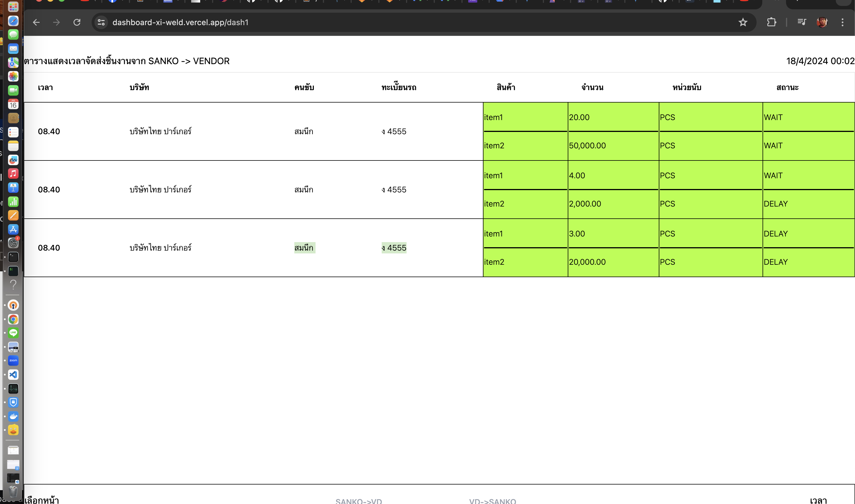
Task: Click the highlighted driver name สมนึก
Action: coord(304,248)
